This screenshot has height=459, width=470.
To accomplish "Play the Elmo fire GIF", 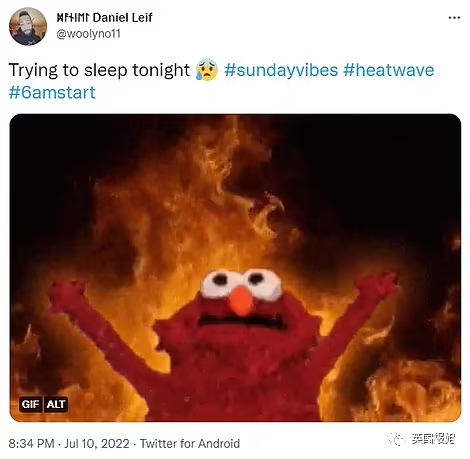I will (235, 268).
